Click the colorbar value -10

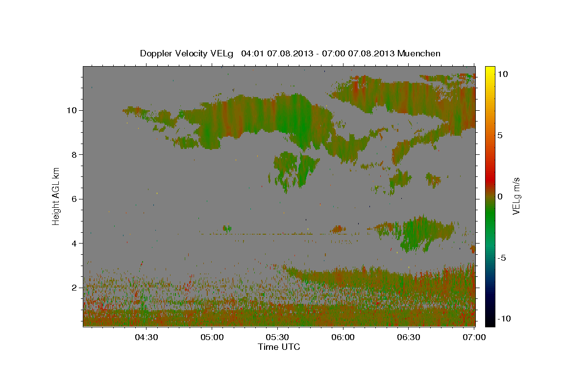tap(505, 318)
